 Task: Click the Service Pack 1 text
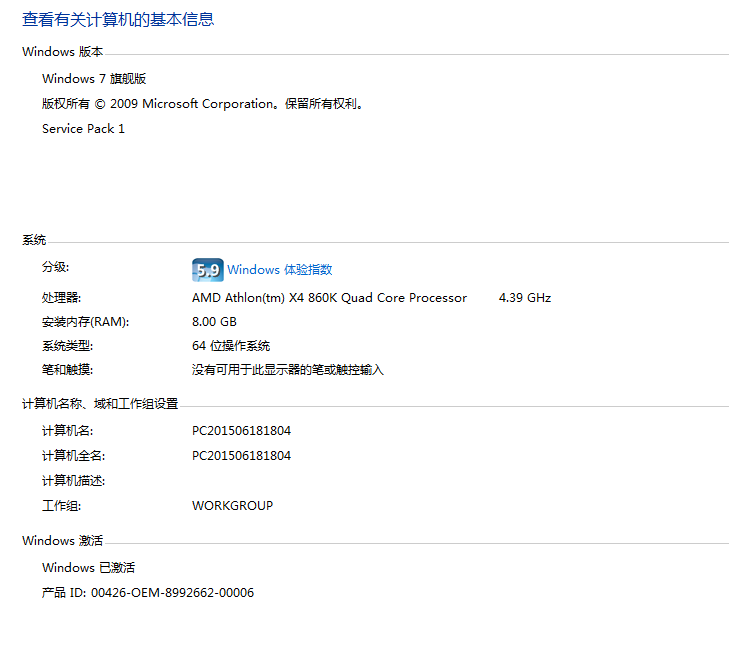pos(83,129)
